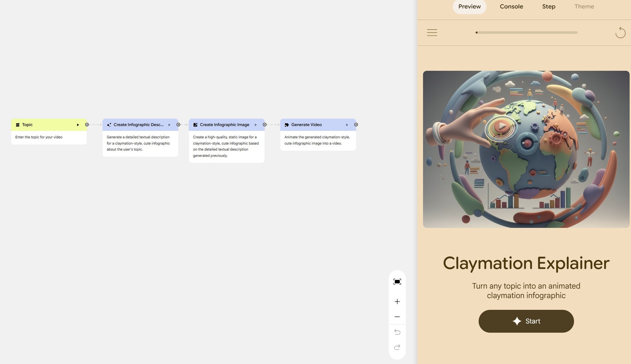Image resolution: width=631 pixels, height=364 pixels.
Task: Switch to the Step tab
Action: pos(549,7)
